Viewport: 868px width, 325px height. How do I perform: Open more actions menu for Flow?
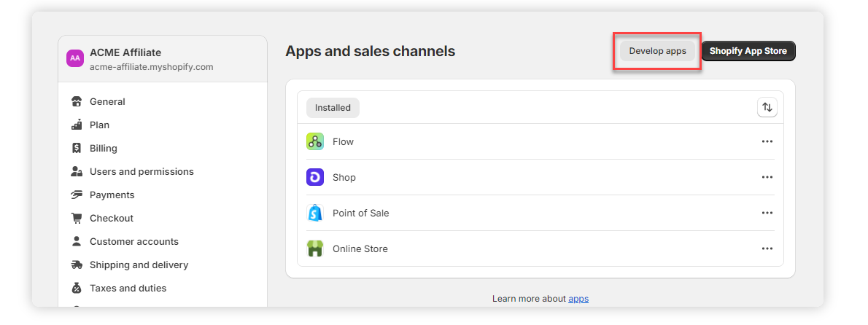pyautogui.click(x=767, y=142)
